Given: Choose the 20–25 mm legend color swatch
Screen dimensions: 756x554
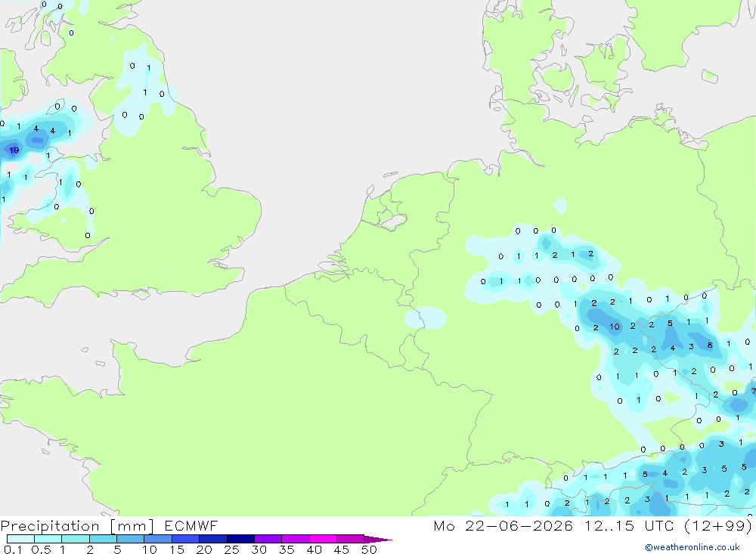Looking at the screenshot, I should tap(213, 539).
